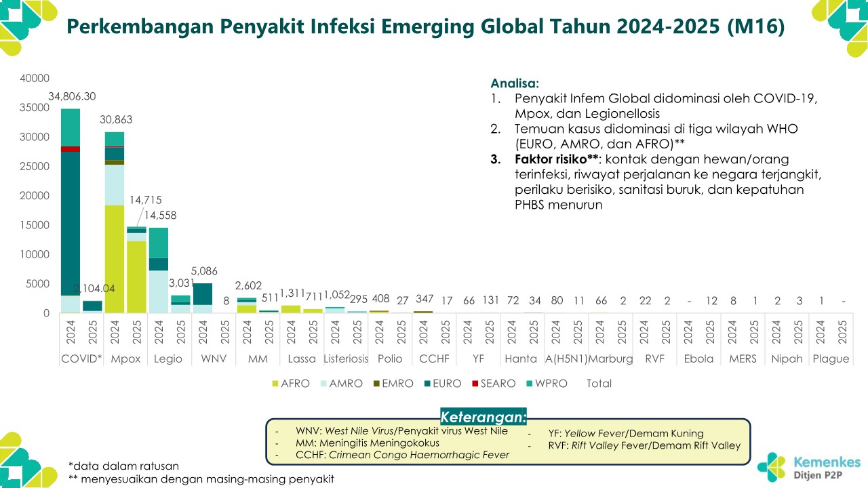Image resolution: width=868 pixels, height=488 pixels.
Task: Select the AMRO legend swatch
Action: (325, 384)
